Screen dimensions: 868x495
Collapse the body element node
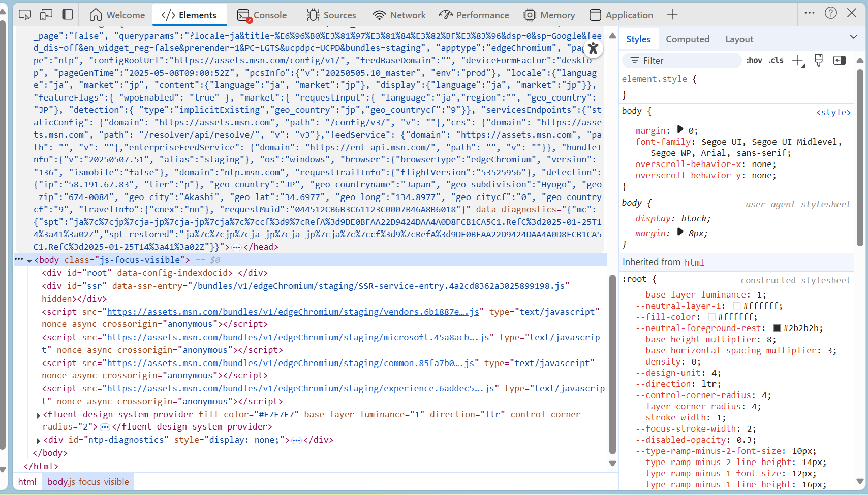pos(29,261)
